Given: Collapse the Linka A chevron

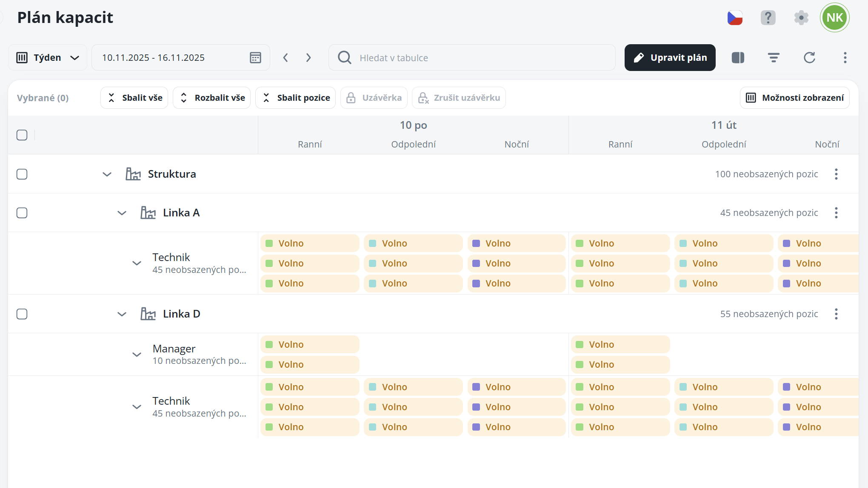Looking at the screenshot, I should [x=122, y=213].
